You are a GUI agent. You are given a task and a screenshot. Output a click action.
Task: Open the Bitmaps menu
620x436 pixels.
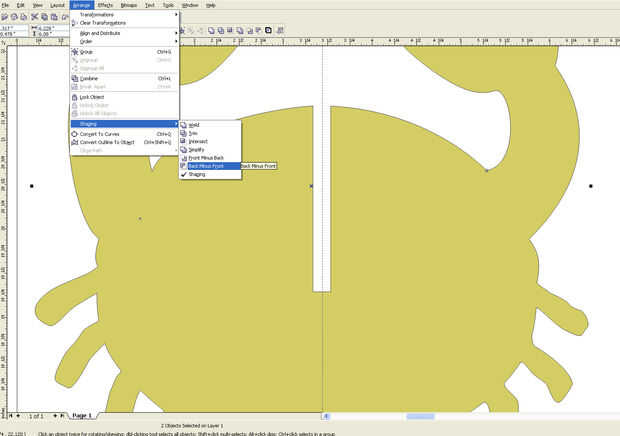point(129,5)
